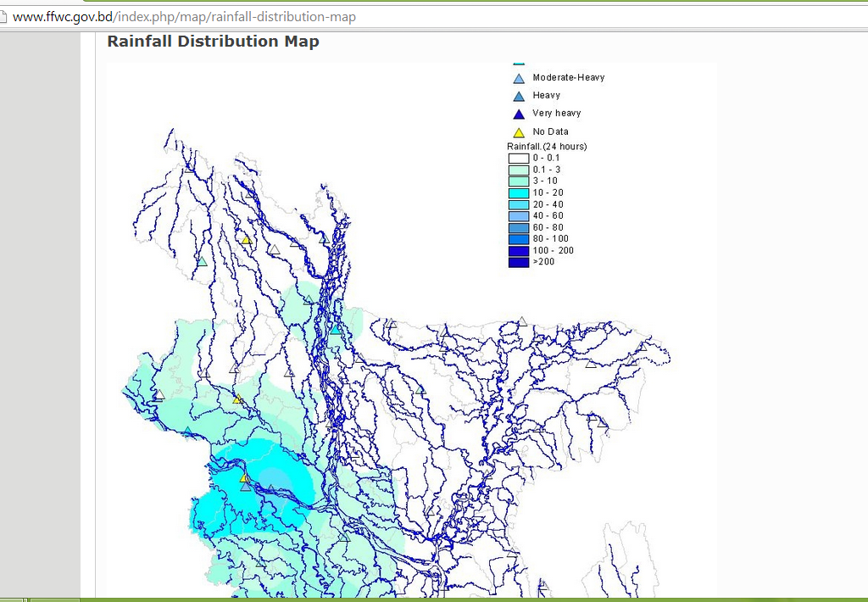This screenshot has height=602, width=868.
Task: Click the Moderate-Heavy triangle legend icon
Action: [519, 78]
